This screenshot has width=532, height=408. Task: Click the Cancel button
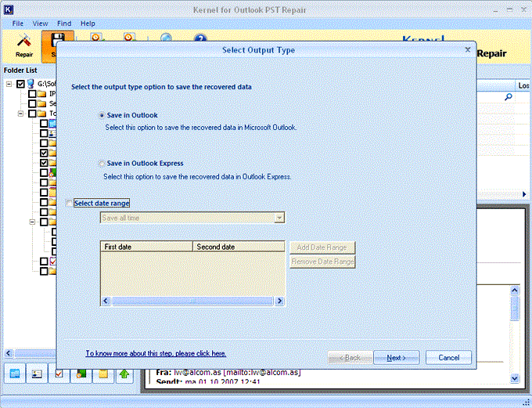(x=448, y=358)
